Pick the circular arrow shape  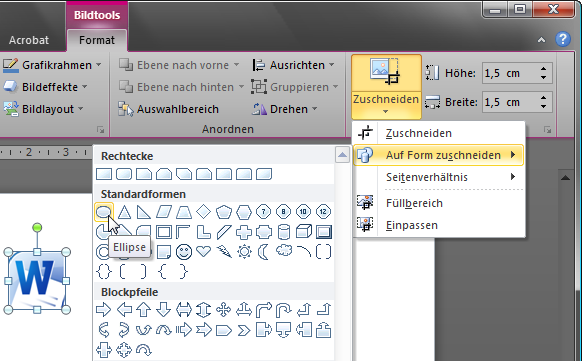(144, 350)
